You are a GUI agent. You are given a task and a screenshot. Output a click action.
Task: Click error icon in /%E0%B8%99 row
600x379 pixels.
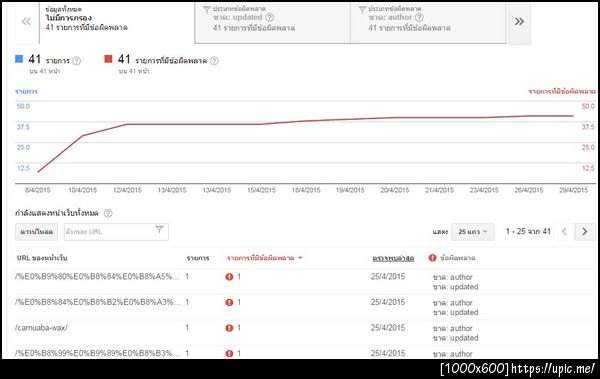click(229, 353)
